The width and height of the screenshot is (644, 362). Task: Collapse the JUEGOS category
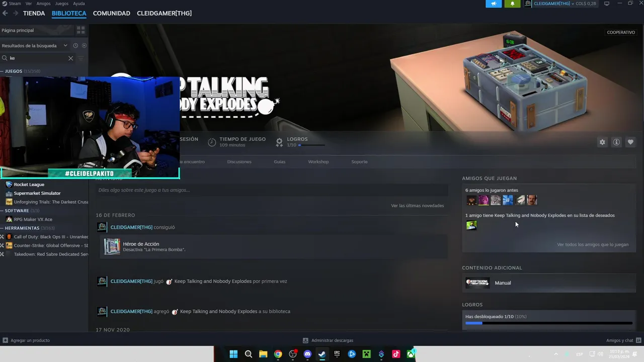coord(3,71)
